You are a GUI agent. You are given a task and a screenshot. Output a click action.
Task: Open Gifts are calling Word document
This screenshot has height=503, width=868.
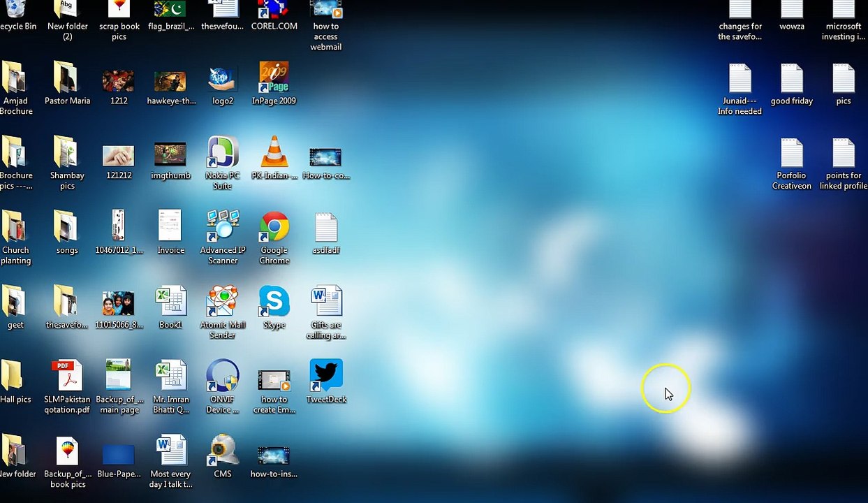pos(326,312)
